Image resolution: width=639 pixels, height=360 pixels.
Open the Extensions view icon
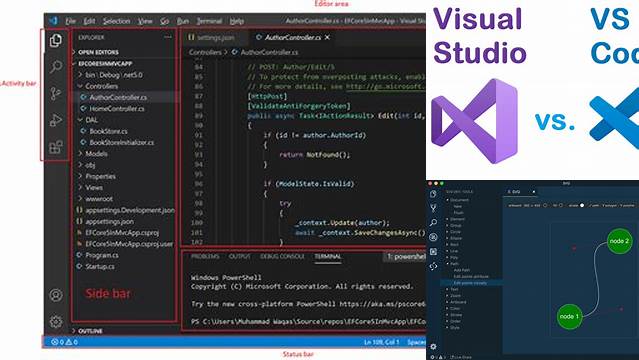click(56, 147)
